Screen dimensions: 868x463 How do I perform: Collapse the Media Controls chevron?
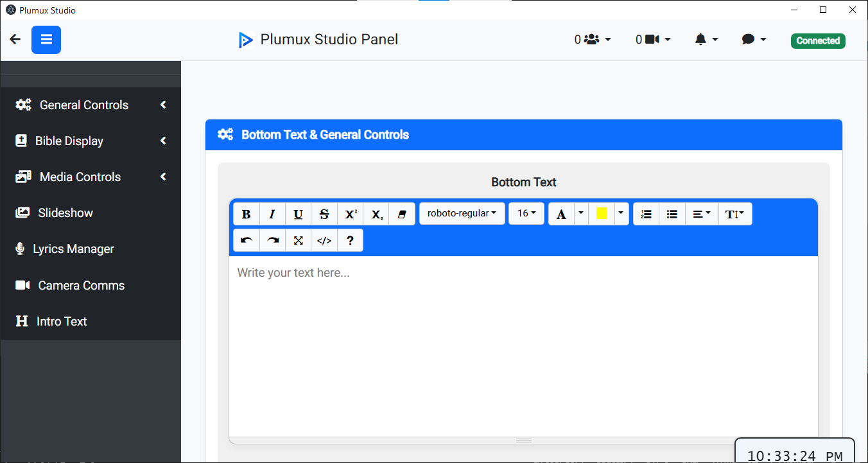[162, 177]
